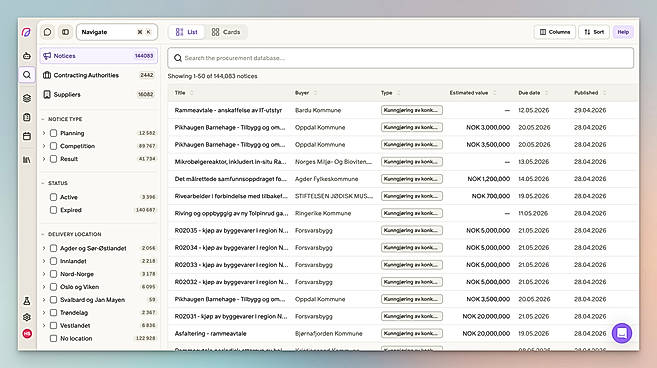
Task: Open the calendar icon in the sidebar
Action: click(x=27, y=136)
